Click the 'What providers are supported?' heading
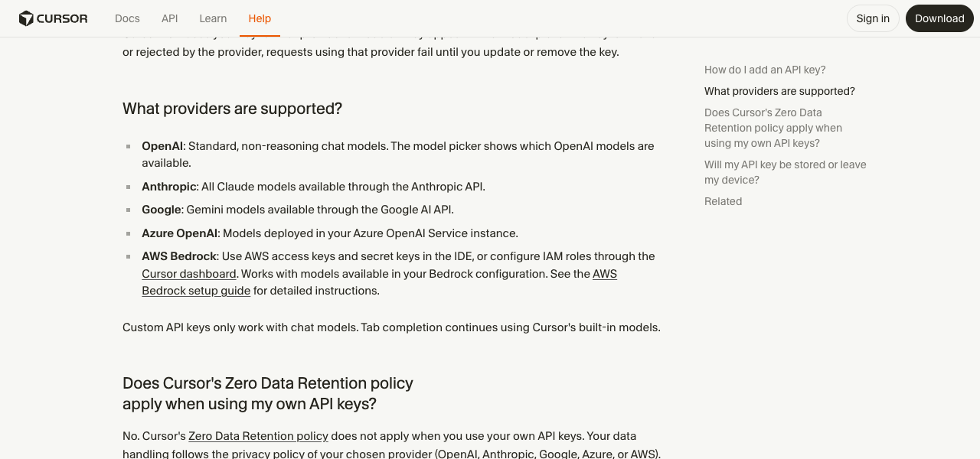The width and height of the screenshot is (980, 459). (232, 109)
